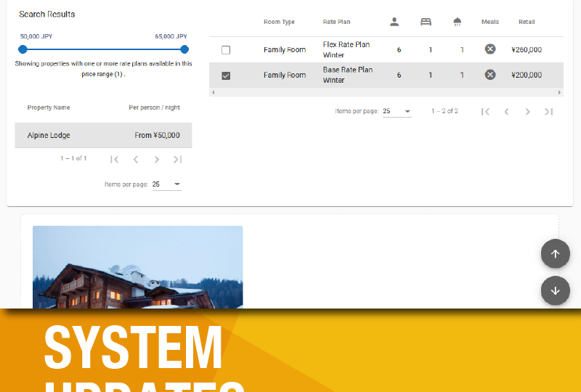Click the guests person icon column header
Image resolution: width=581 pixels, height=392 pixels.
pyautogui.click(x=394, y=22)
